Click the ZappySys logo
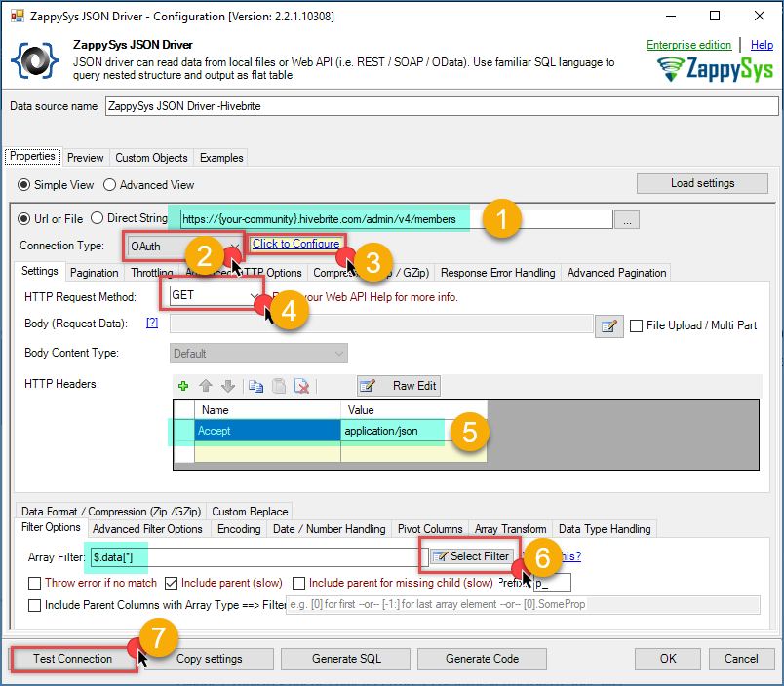The width and height of the screenshot is (784, 686). [x=715, y=68]
